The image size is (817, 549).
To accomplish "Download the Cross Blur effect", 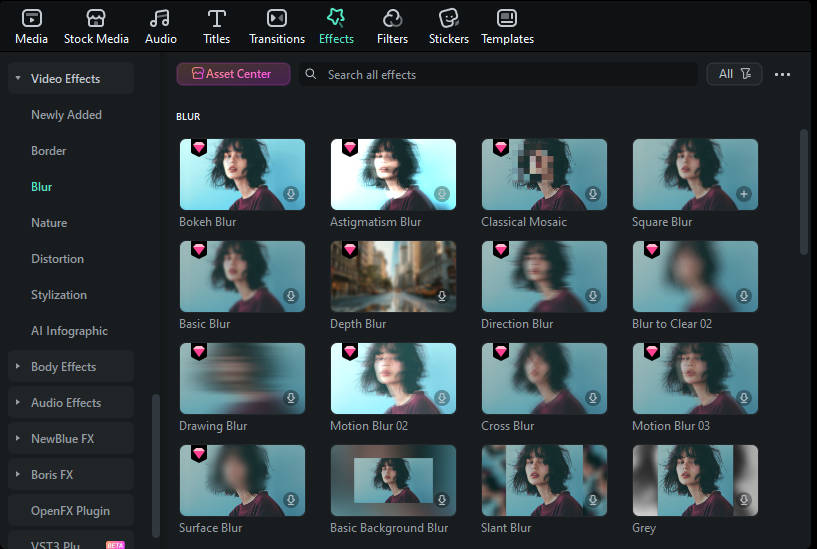I will pos(593,398).
